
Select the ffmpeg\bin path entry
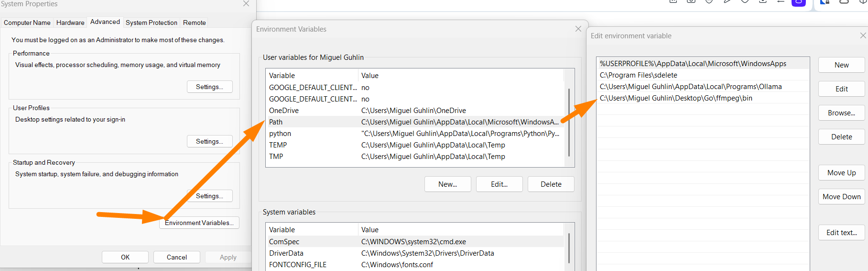(676, 98)
